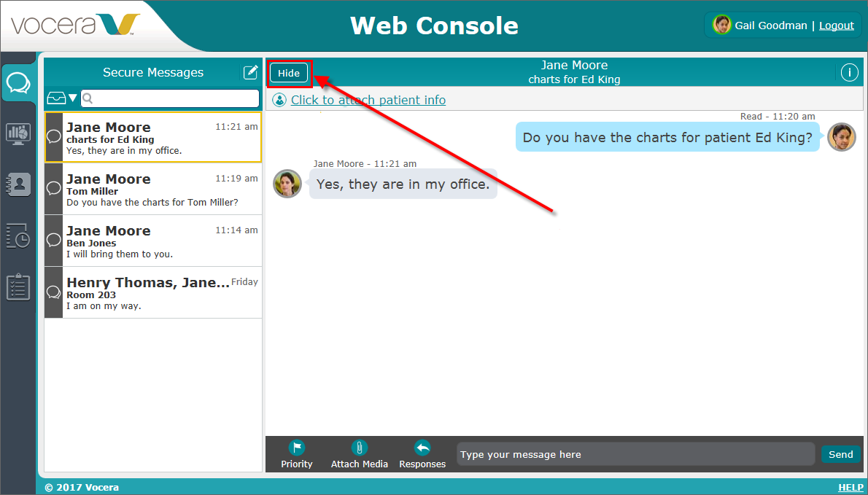868x495 pixels.
Task: Click Gail Goodman's avatar beside her sent message
Action: 842,137
